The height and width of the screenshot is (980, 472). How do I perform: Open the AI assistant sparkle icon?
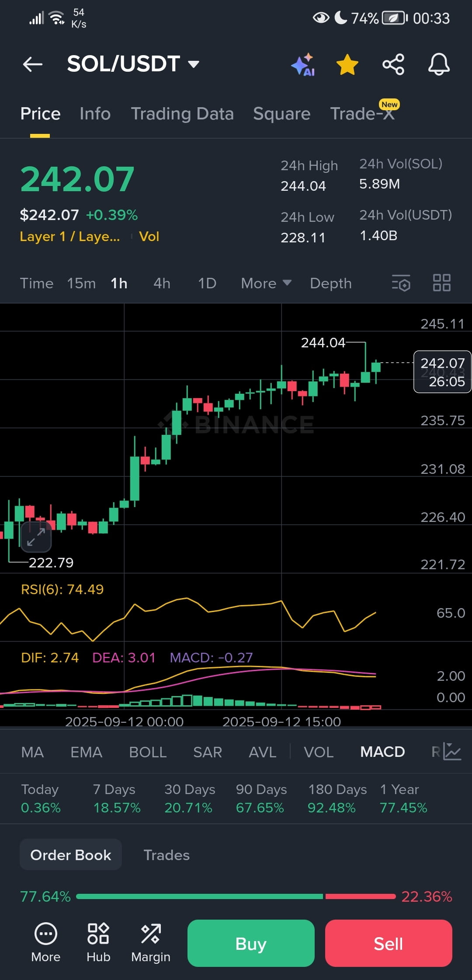303,65
